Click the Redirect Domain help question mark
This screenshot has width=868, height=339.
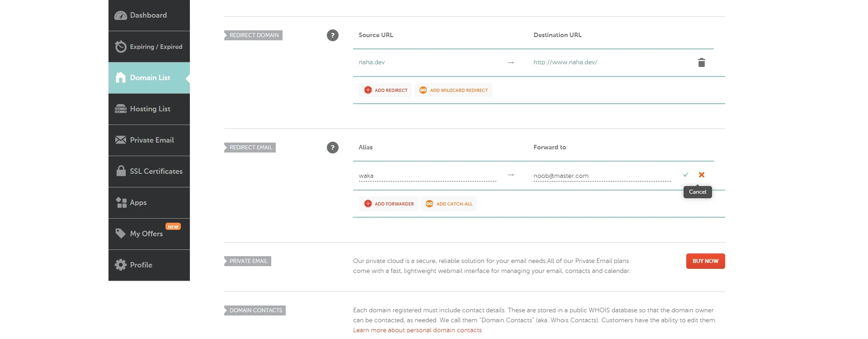[333, 35]
